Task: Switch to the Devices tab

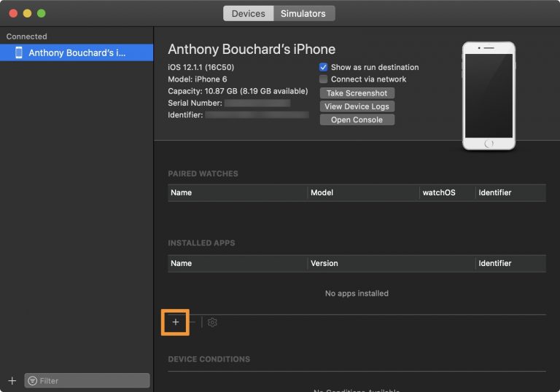Action: 248,13
